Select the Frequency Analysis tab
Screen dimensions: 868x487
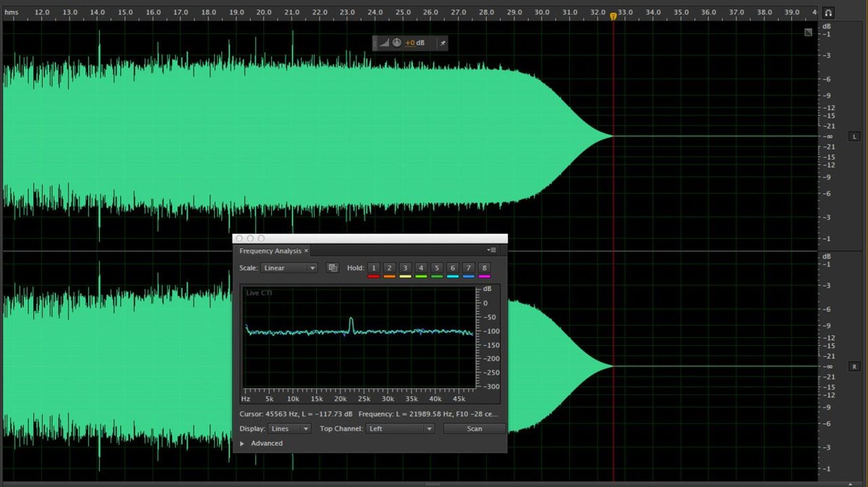point(270,251)
